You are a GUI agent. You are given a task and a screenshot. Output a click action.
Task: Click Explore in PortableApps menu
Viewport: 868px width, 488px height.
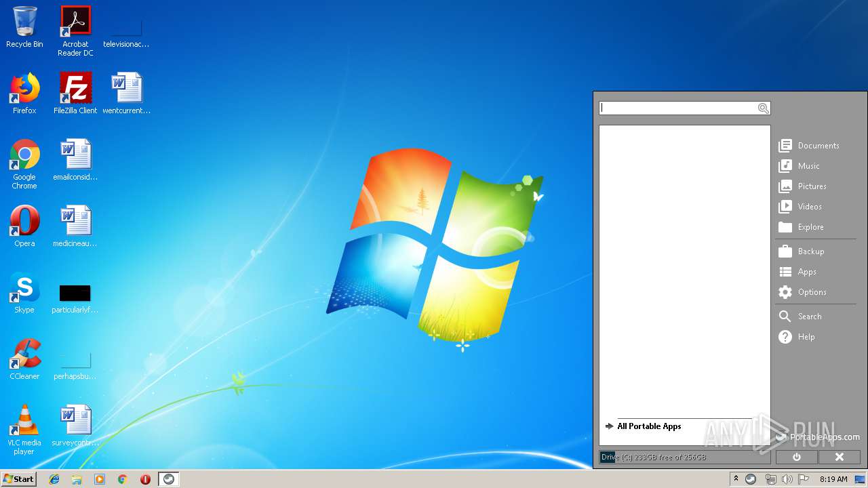click(x=802, y=227)
